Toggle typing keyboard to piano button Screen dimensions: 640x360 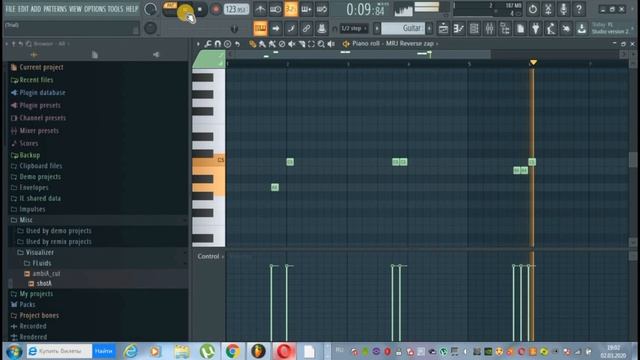coord(260,29)
